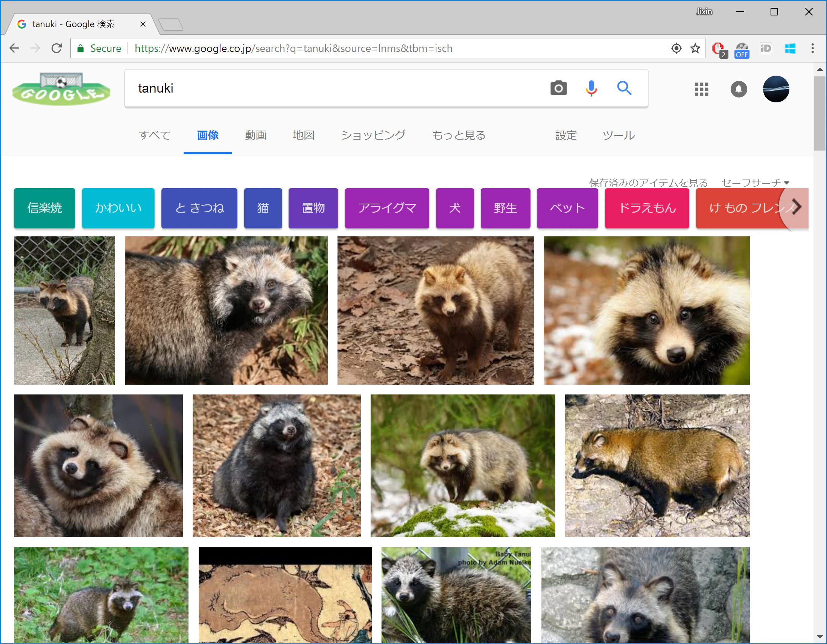The width and height of the screenshot is (827, 644).
Task: Click the vertical scrollbar down arrow
Action: [x=820, y=637]
